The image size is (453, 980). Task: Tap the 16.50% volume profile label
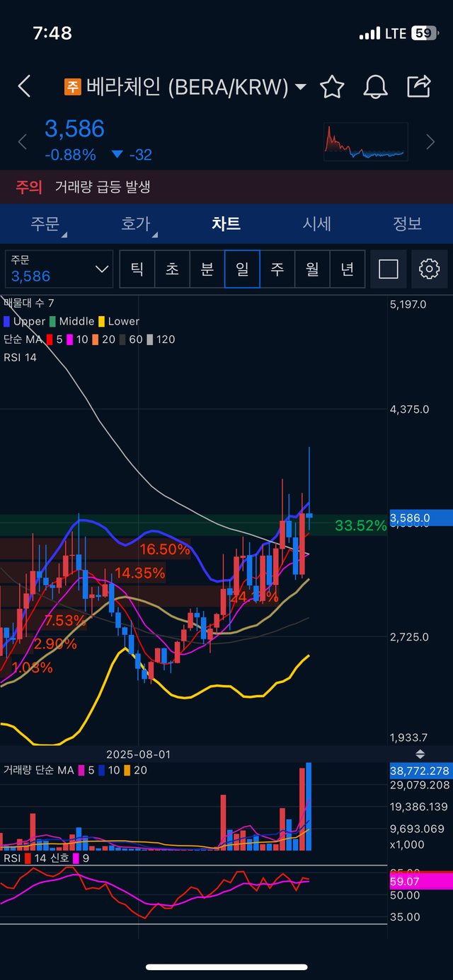[x=164, y=549]
